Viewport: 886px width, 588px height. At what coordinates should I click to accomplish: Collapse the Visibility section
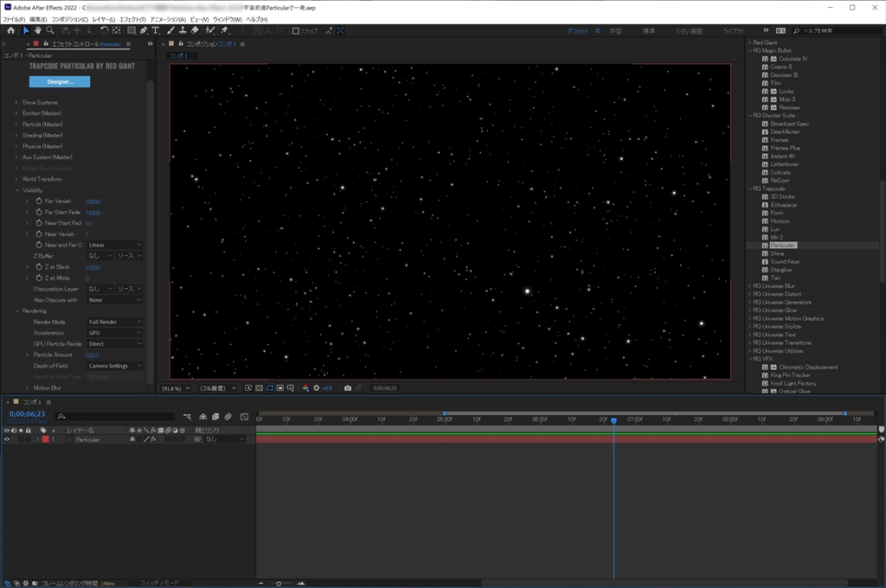(x=16, y=190)
